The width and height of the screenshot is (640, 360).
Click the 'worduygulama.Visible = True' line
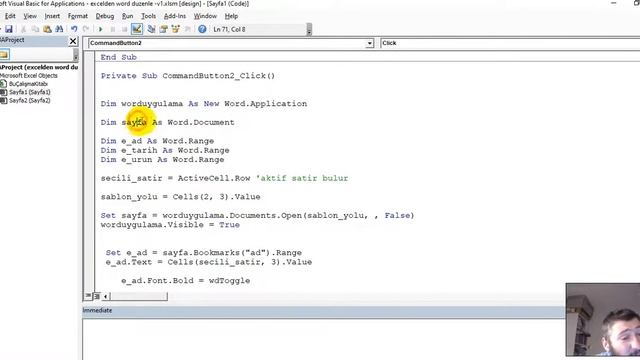coord(170,225)
